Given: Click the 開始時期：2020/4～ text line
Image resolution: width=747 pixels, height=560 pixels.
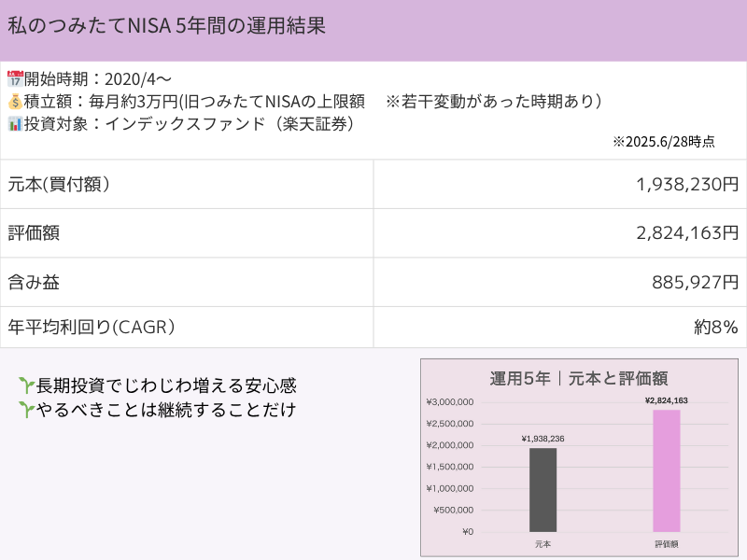Looking at the screenshot, I should pyautogui.click(x=98, y=79).
